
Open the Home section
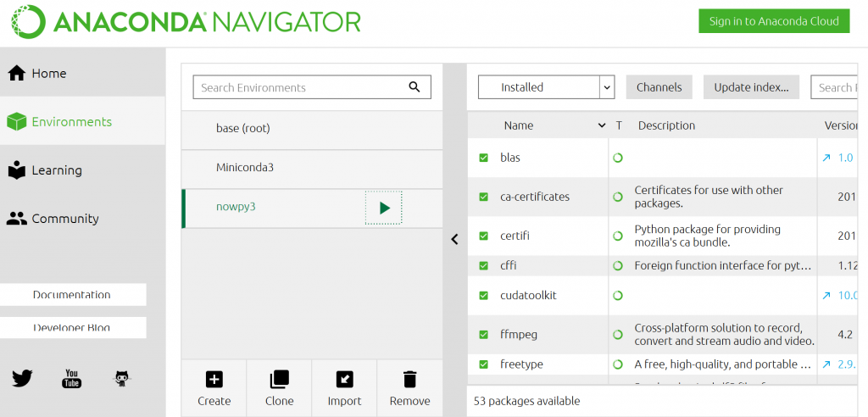[x=82, y=73]
